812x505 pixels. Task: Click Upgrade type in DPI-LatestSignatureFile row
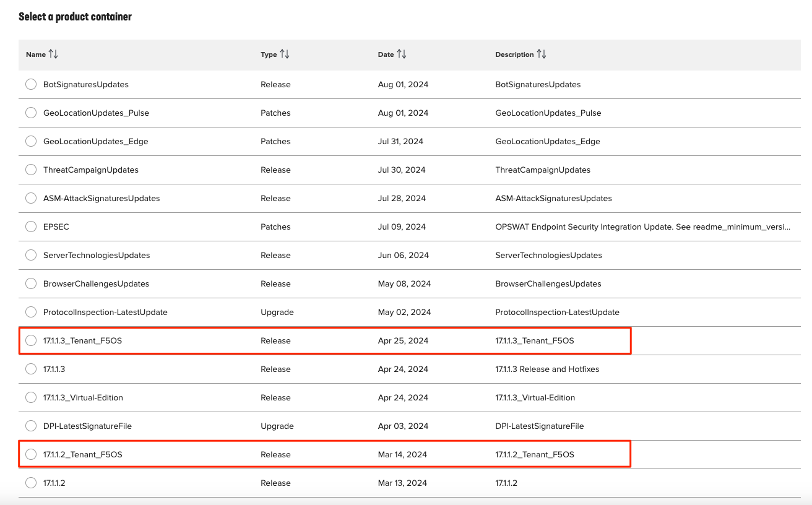277,426
